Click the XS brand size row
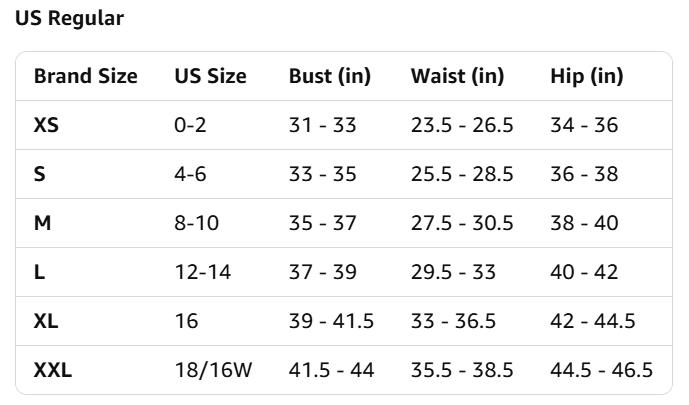 [46, 125]
